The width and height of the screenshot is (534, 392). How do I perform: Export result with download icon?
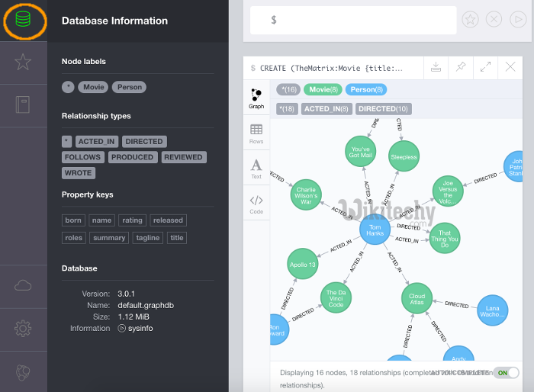tap(436, 67)
